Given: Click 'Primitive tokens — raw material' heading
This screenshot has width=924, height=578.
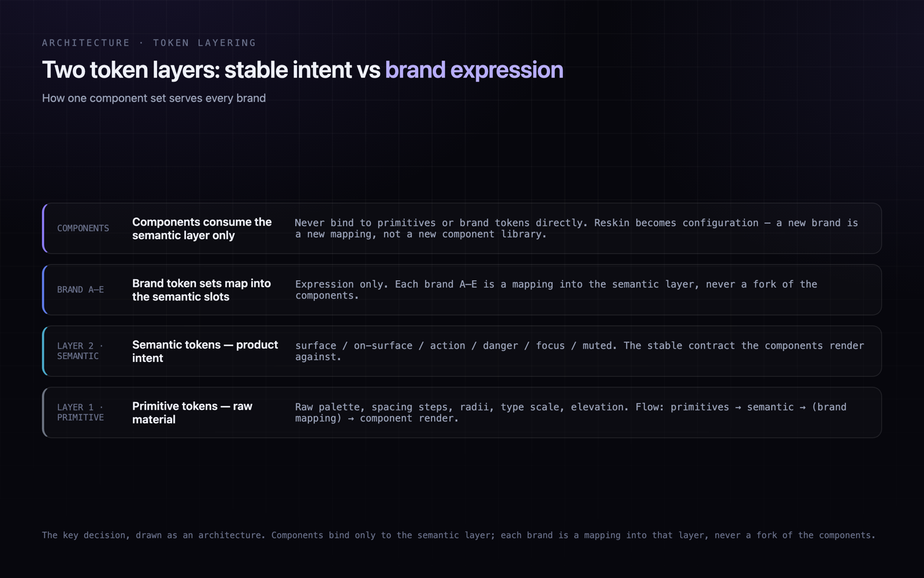Looking at the screenshot, I should (192, 413).
